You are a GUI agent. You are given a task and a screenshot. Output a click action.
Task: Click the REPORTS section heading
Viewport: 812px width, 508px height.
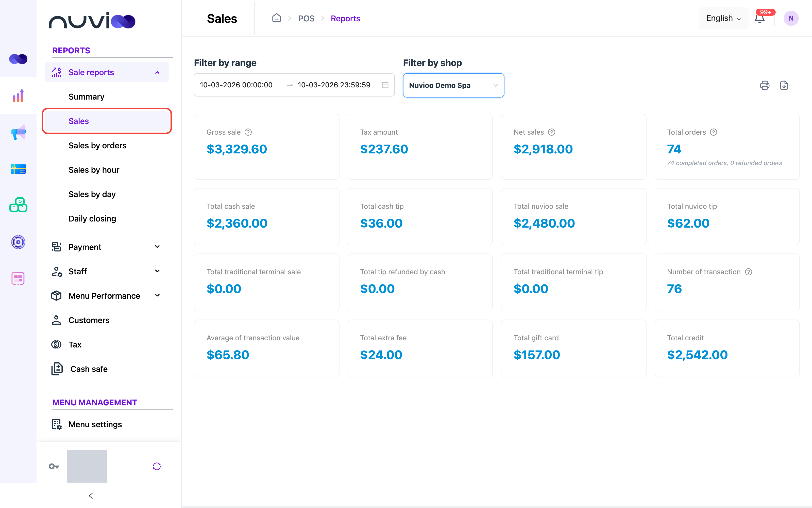(71, 50)
